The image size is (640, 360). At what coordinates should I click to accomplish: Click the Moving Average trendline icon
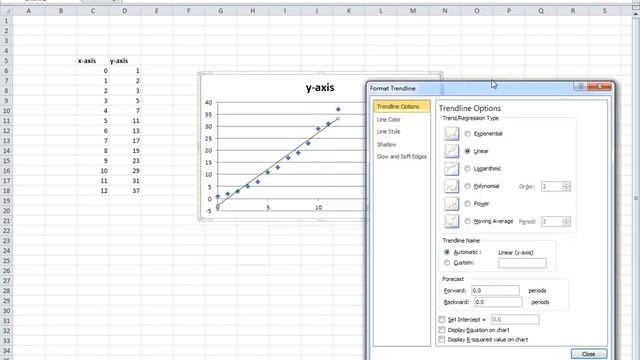pos(451,221)
